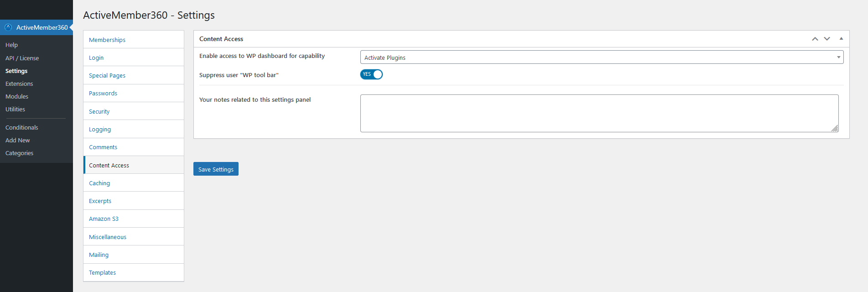Select the Security tab
The height and width of the screenshot is (292, 868).
tap(134, 111)
